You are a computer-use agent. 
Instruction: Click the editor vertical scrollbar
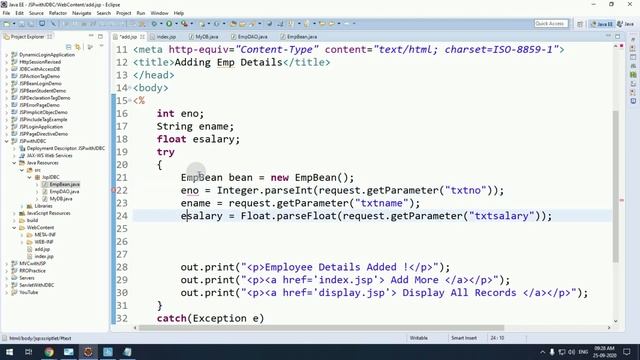pyautogui.click(x=616, y=186)
